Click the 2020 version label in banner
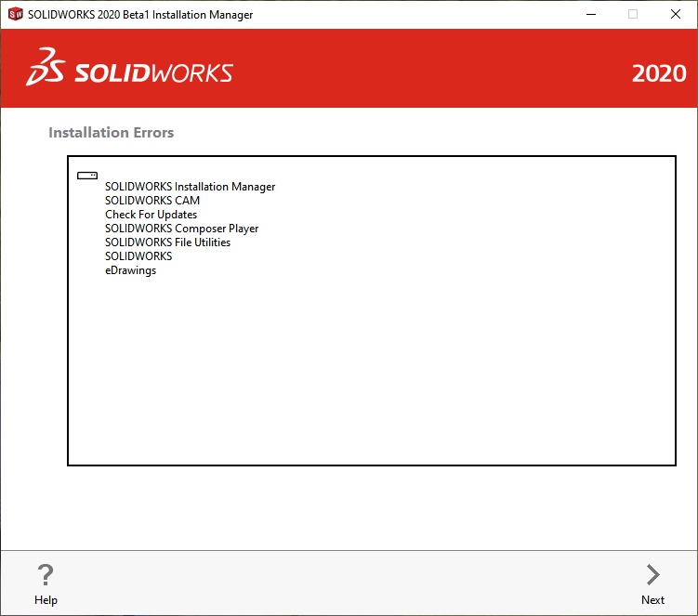Viewport: 698px width, 616px height. (659, 73)
